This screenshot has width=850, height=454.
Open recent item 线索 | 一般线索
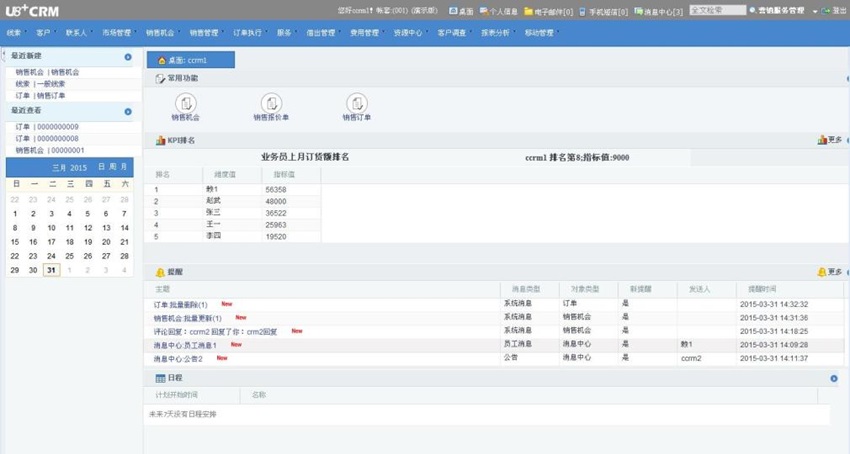(x=40, y=84)
